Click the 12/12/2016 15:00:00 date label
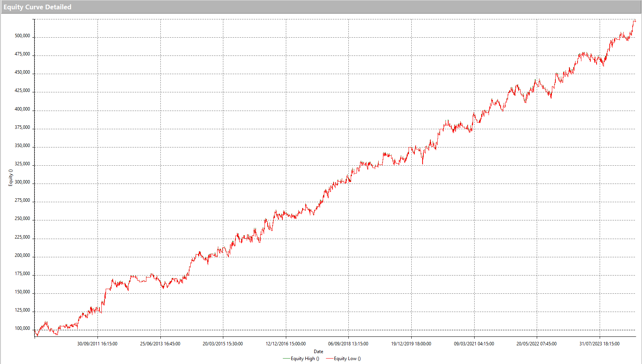This screenshot has height=364, width=642. pos(285,344)
